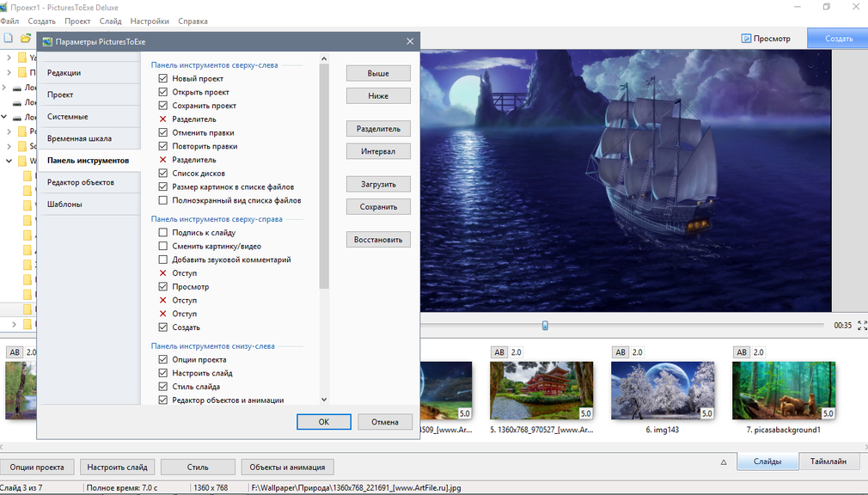Click the Pr folder icon in file tree
The image size is (868, 495).
[22, 131]
